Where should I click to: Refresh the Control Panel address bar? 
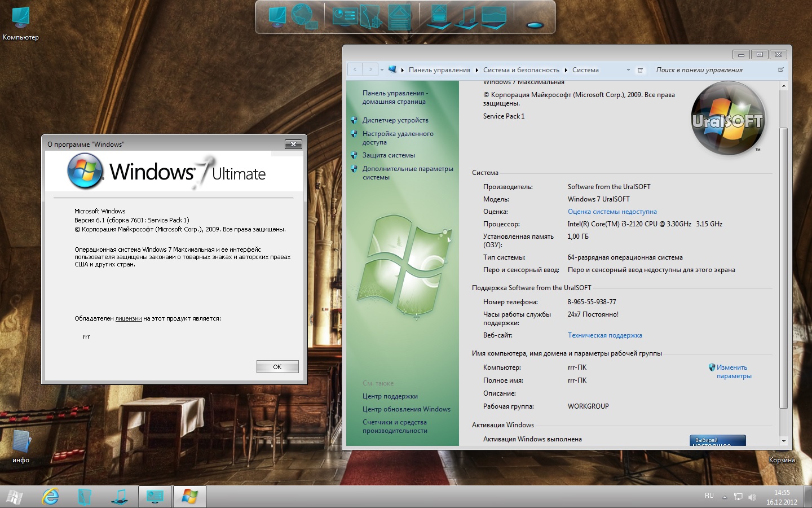pos(640,70)
